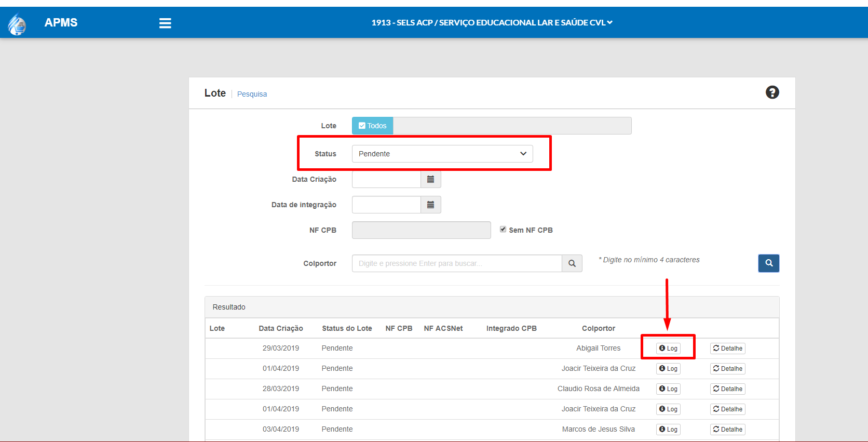The width and height of the screenshot is (868, 442).
Task: Click the Integrado CPB column header
Action: [511, 328]
